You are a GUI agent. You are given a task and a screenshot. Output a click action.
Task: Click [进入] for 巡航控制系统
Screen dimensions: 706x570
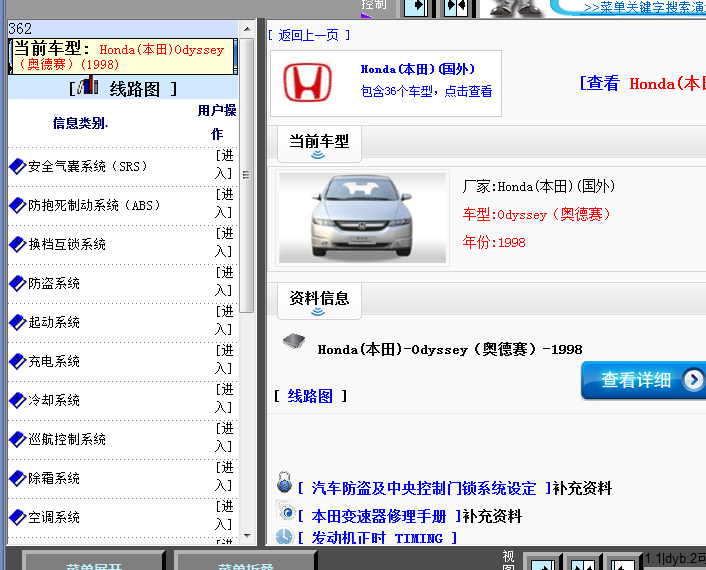224,437
